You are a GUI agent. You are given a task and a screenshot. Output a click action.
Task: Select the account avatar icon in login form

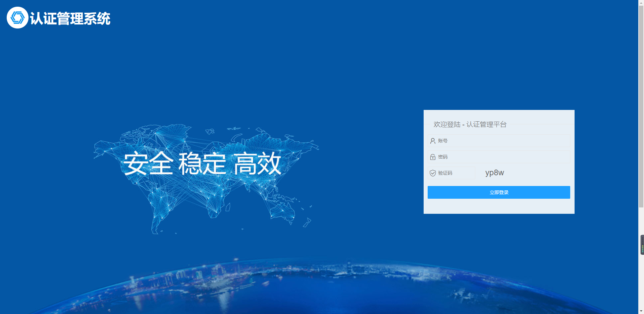click(432, 140)
